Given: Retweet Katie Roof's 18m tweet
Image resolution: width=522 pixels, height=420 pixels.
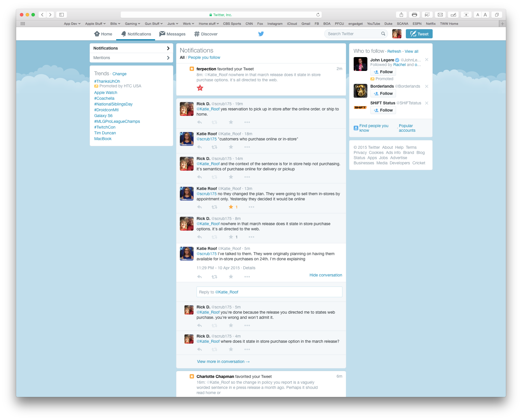Looking at the screenshot, I should click(214, 147).
